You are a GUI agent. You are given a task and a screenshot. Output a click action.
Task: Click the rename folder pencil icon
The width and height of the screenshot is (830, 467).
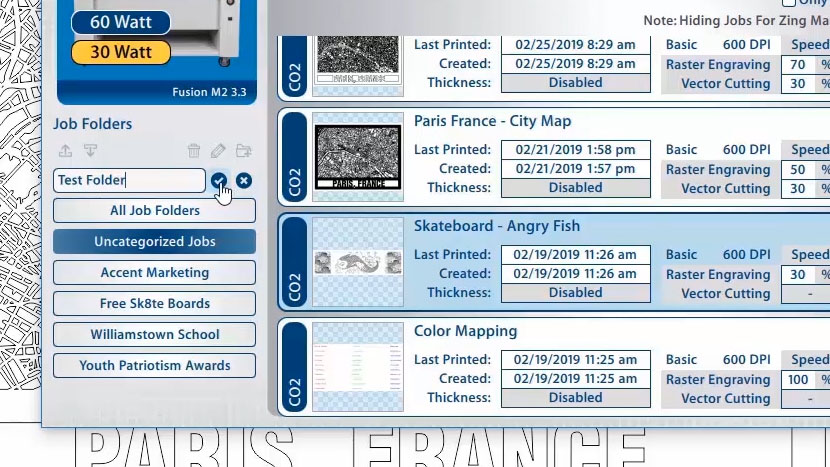click(x=218, y=151)
